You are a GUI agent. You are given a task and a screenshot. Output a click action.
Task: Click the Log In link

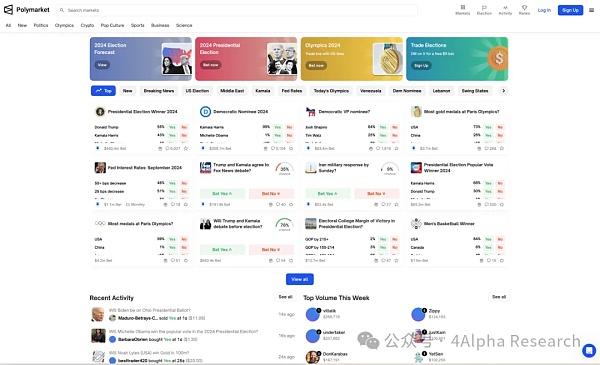click(544, 10)
